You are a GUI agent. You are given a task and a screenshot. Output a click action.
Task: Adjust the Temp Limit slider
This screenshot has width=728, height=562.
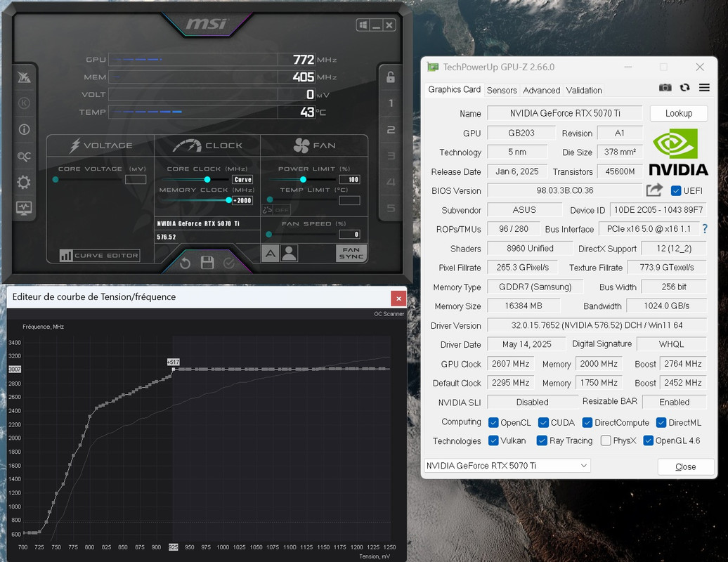click(301, 200)
